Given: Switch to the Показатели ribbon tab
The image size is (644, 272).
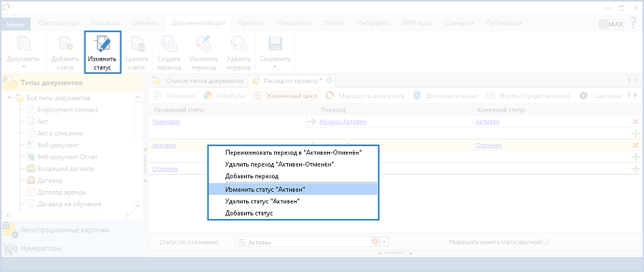Looking at the screenshot, I should (x=293, y=23).
